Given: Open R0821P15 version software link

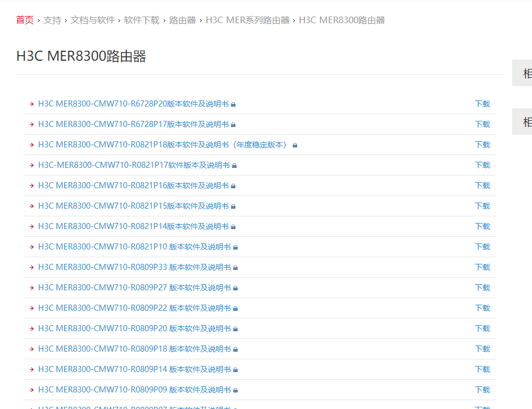Looking at the screenshot, I should pyautogui.click(x=133, y=206).
